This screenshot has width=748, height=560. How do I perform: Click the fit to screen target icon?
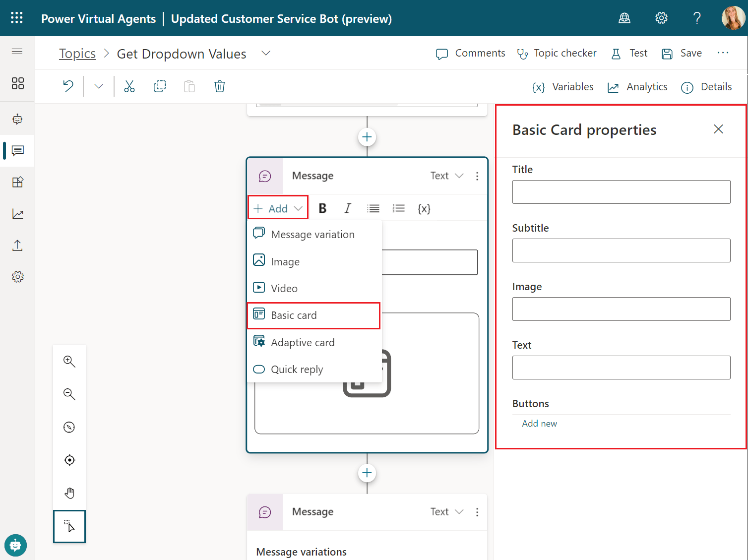pyautogui.click(x=69, y=460)
